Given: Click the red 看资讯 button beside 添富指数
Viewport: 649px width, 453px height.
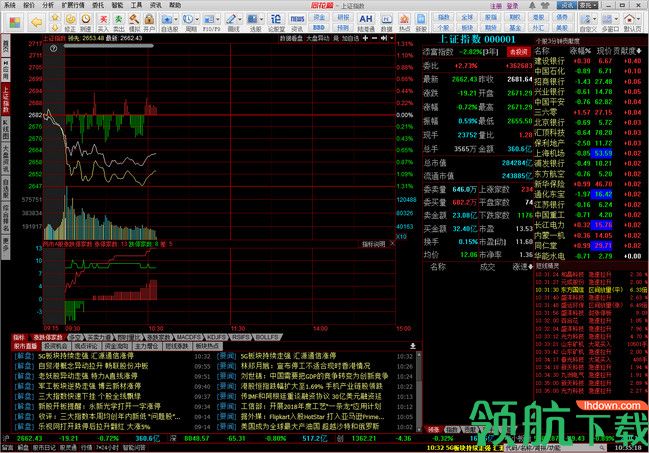Looking at the screenshot, I should (x=518, y=52).
